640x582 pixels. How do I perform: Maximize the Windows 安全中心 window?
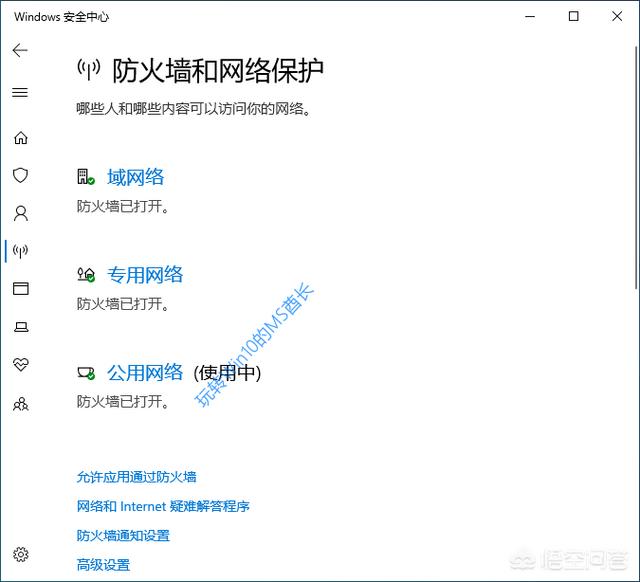coord(573,16)
